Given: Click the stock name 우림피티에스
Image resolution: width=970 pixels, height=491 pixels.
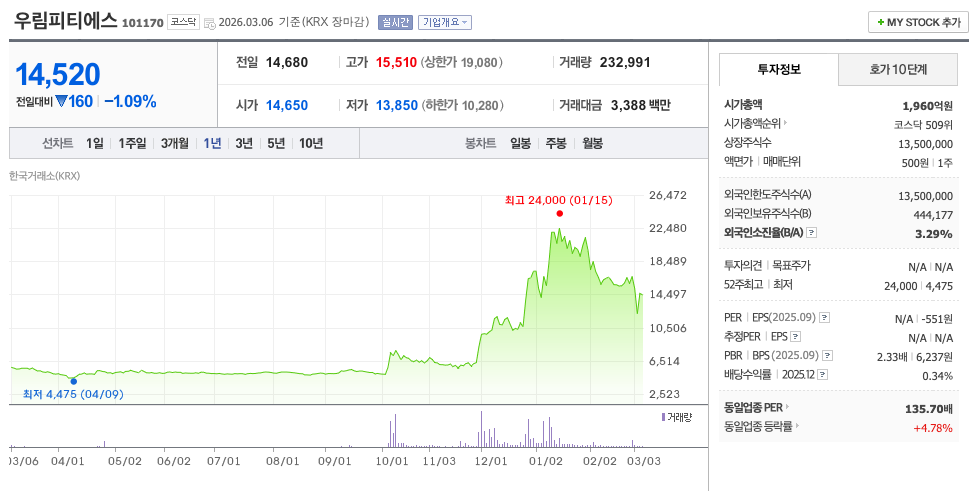Looking at the screenshot, I should (66, 21).
